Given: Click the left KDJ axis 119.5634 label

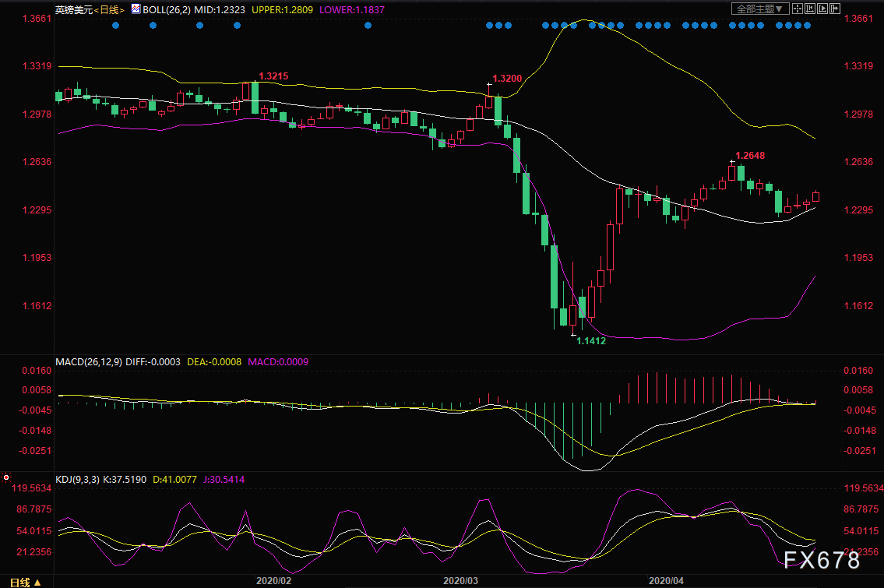Looking at the screenshot, I should 32,488.
